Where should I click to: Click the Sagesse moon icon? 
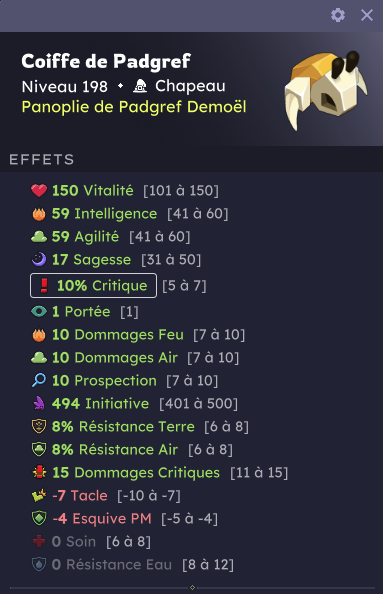coord(39,259)
